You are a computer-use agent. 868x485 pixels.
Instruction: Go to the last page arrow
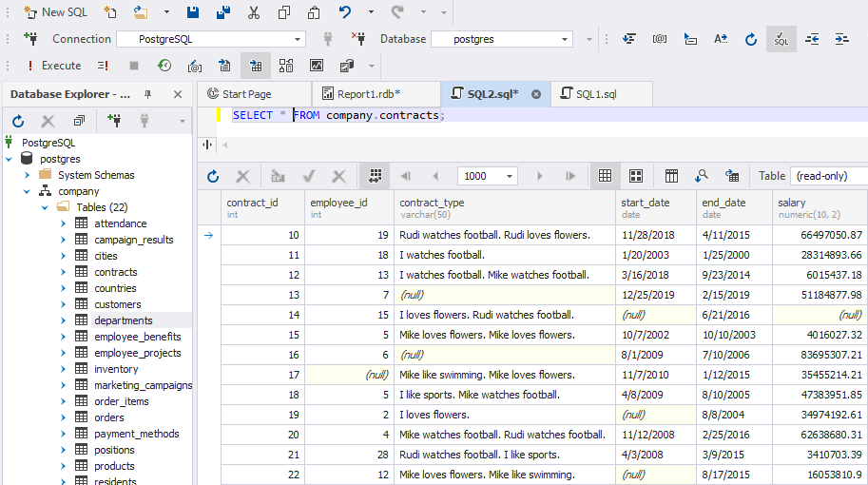(570, 176)
